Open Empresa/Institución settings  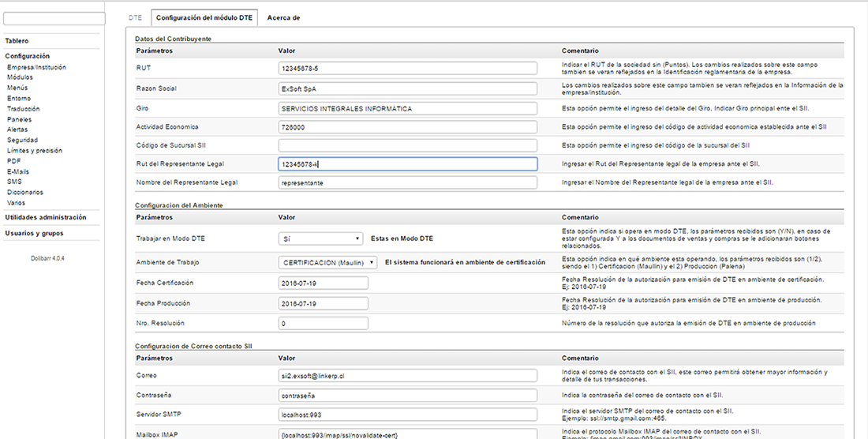36,67
